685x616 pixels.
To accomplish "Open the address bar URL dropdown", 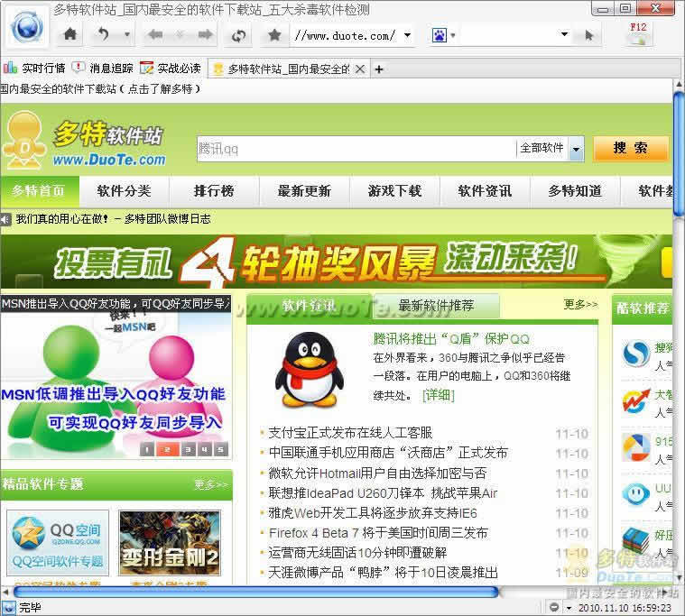I will coord(408,34).
